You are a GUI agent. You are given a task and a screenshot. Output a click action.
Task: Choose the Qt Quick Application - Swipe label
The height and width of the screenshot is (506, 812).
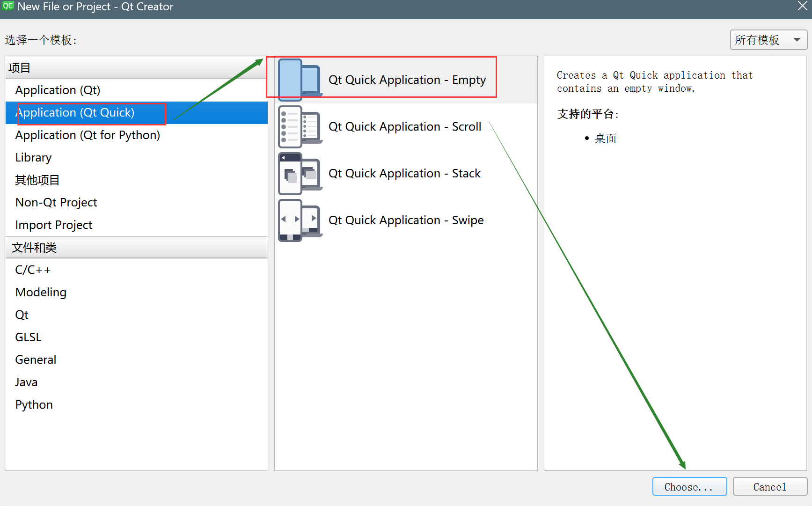[x=406, y=220]
